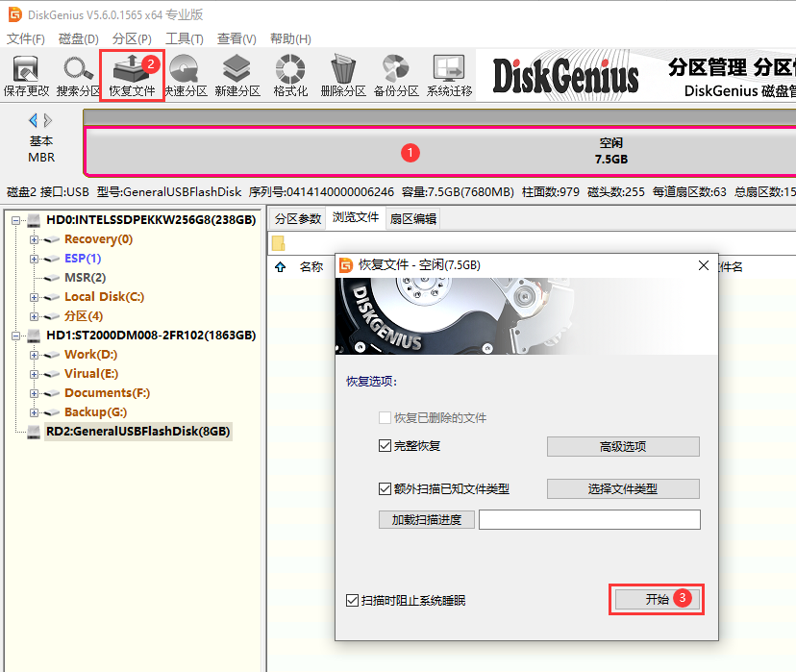Viewport: 796px width, 672px height.
Task: Expand the Recovery(0) partition node
Action: [x=34, y=239]
